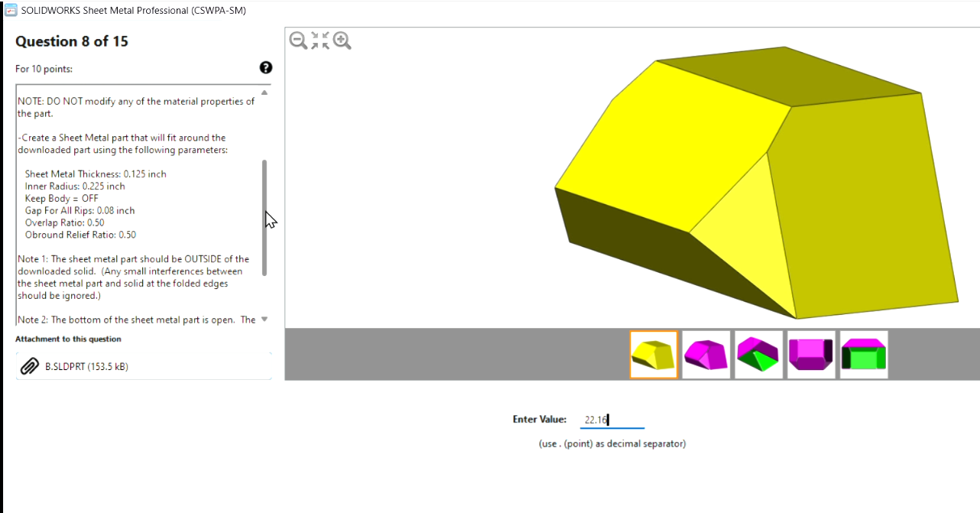The image size is (980, 513).
Task: Click the zoom in magnifier icon
Action: (x=342, y=41)
